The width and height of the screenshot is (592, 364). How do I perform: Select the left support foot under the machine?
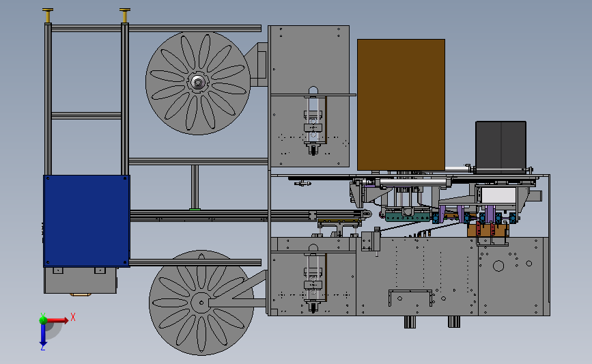pos(410,322)
